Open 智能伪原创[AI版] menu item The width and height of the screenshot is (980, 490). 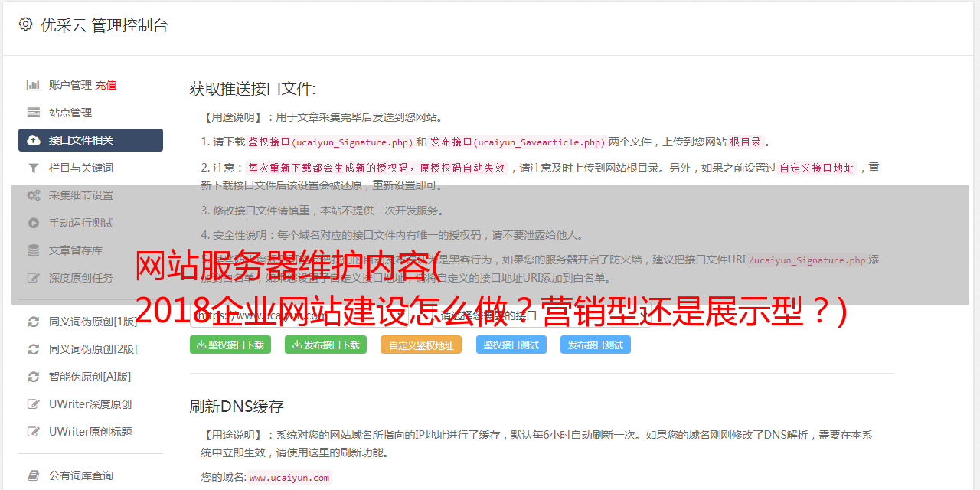click(x=90, y=377)
